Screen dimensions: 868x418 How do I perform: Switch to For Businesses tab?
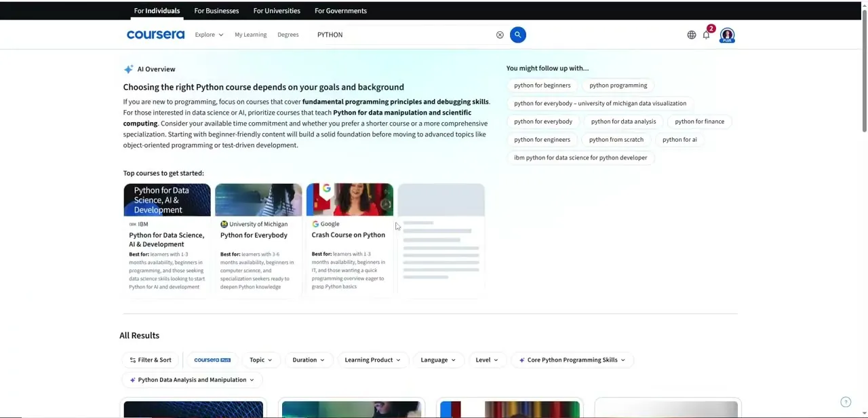click(216, 11)
